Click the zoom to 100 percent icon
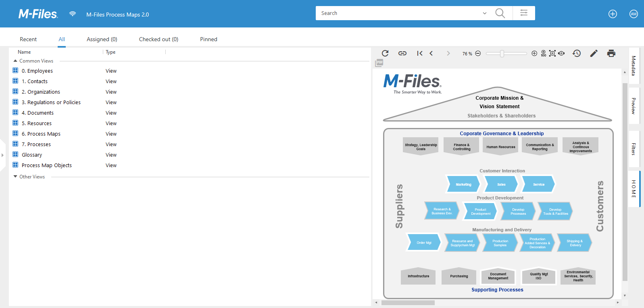Screen dimensions: 644x308 [x=544, y=53]
